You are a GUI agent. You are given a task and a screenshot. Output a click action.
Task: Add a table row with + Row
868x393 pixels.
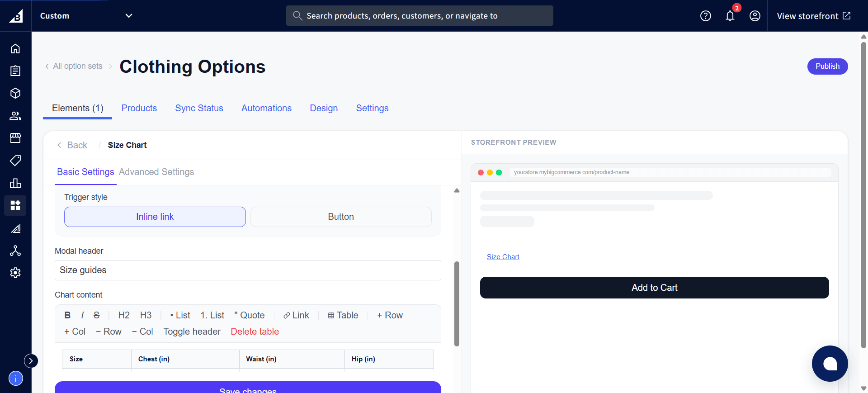(390, 315)
